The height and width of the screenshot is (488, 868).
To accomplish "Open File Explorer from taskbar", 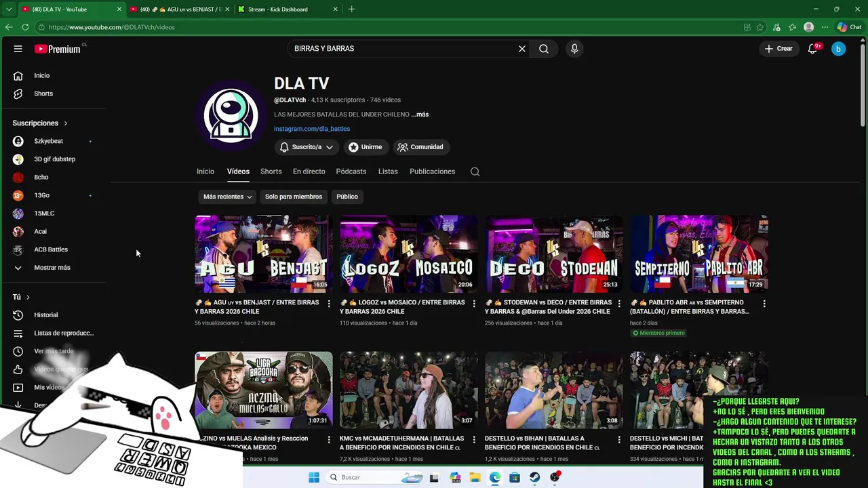I will [475, 477].
